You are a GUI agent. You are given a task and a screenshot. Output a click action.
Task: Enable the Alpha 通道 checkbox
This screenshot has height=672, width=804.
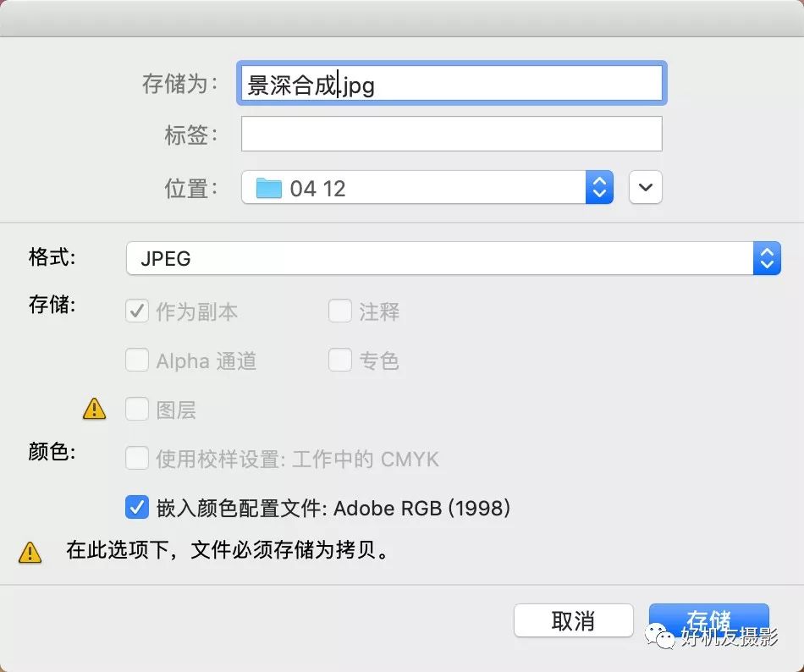137,360
